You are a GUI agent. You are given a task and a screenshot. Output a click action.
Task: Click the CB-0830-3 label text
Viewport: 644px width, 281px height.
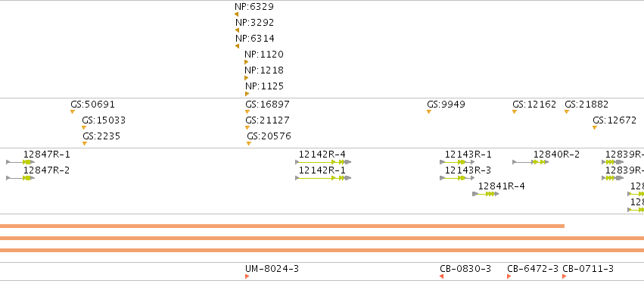pyautogui.click(x=465, y=269)
